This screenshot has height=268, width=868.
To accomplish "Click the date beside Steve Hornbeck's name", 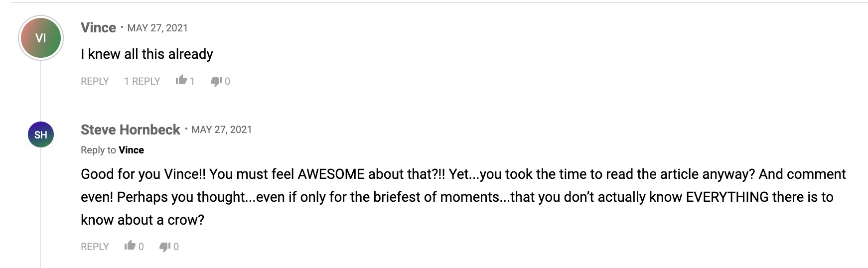I will click(222, 130).
